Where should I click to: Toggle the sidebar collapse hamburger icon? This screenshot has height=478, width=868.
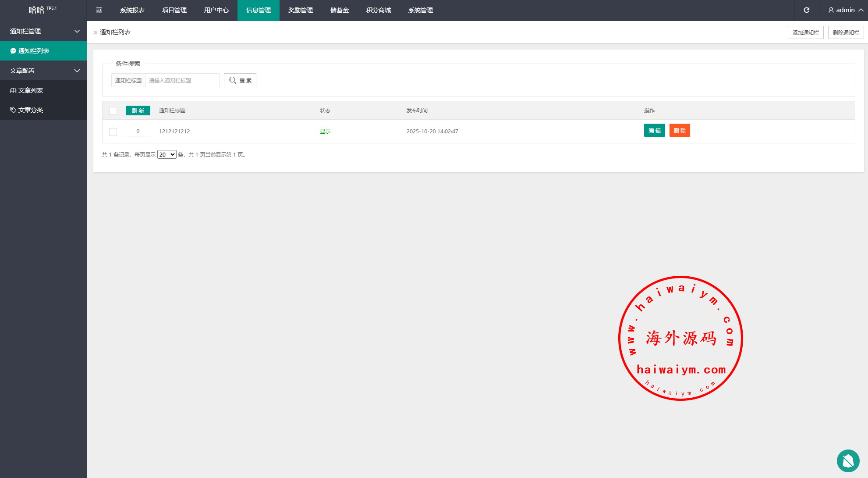99,10
